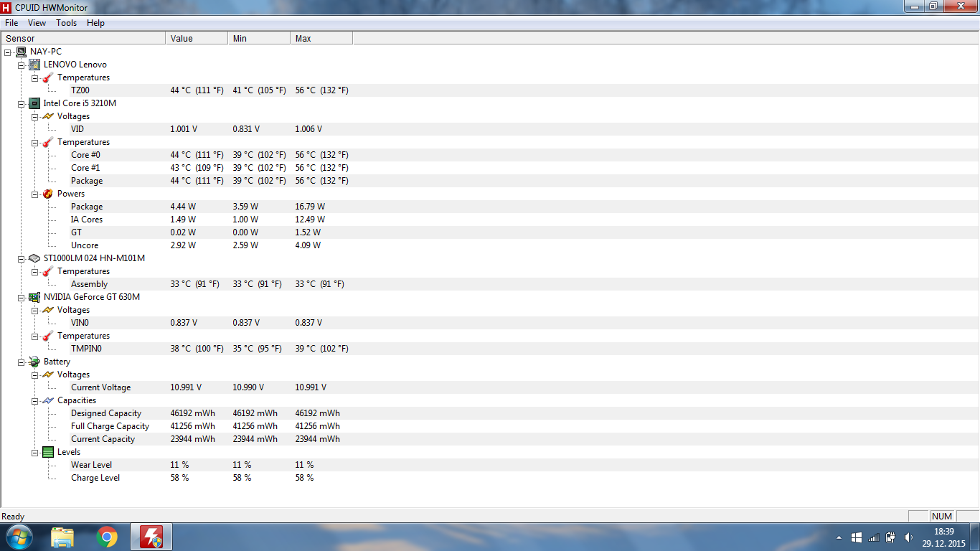
Task: Click the HWMonitor icon in the title bar
Action: click(x=6, y=6)
